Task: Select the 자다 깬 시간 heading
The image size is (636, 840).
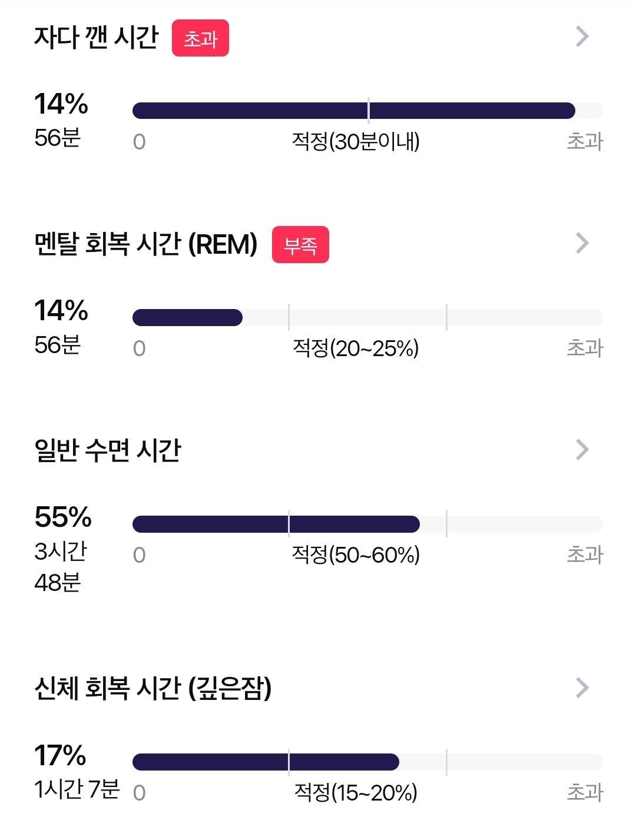Action: [x=97, y=37]
